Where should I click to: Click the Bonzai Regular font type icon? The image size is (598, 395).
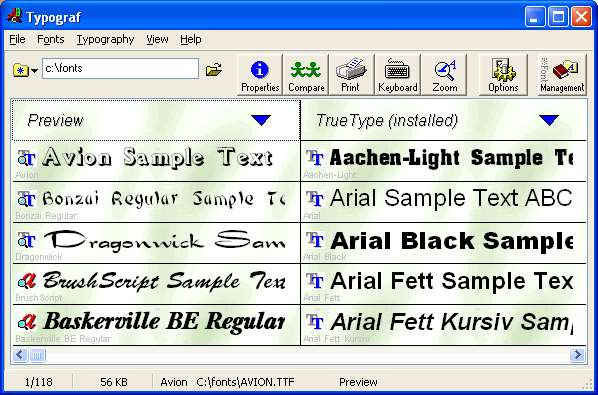[26, 199]
